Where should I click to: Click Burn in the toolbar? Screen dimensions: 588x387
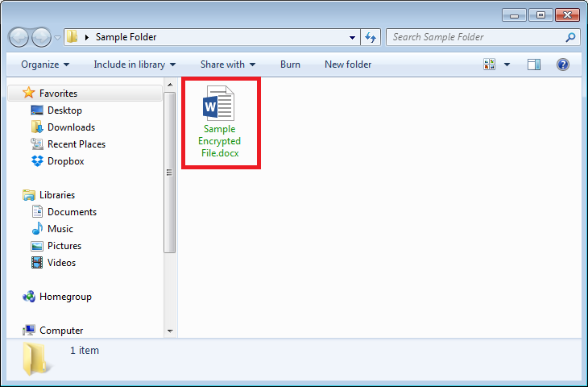click(x=290, y=64)
